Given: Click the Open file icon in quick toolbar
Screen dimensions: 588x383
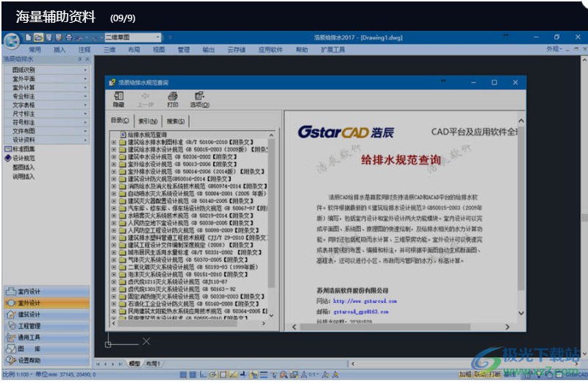Looking at the screenshot, I should pyautogui.click(x=38, y=37).
